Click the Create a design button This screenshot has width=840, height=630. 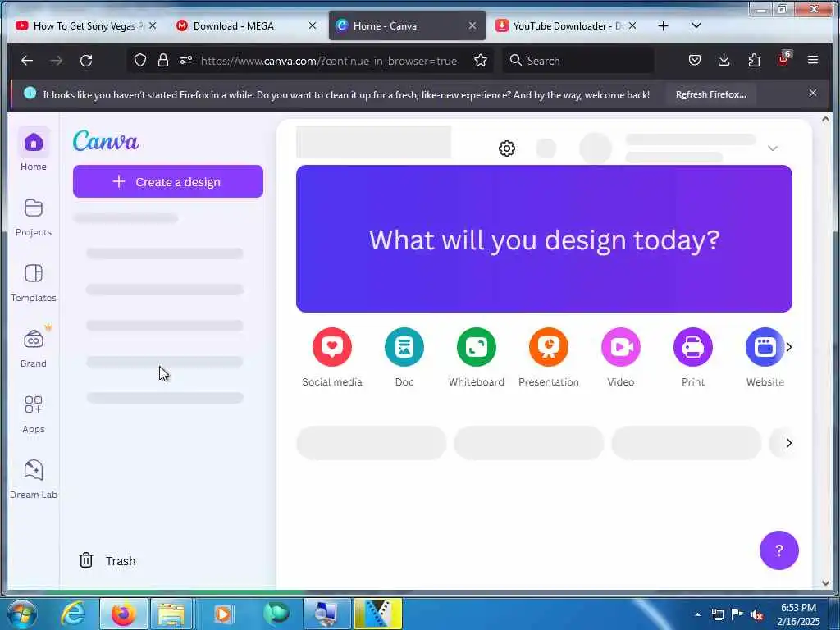pyautogui.click(x=167, y=181)
